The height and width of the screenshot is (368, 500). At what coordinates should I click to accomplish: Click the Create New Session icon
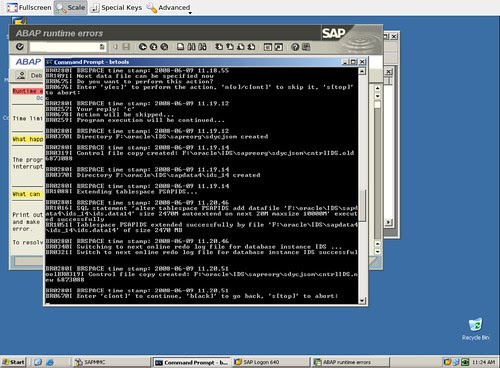pyautogui.click(x=268, y=47)
